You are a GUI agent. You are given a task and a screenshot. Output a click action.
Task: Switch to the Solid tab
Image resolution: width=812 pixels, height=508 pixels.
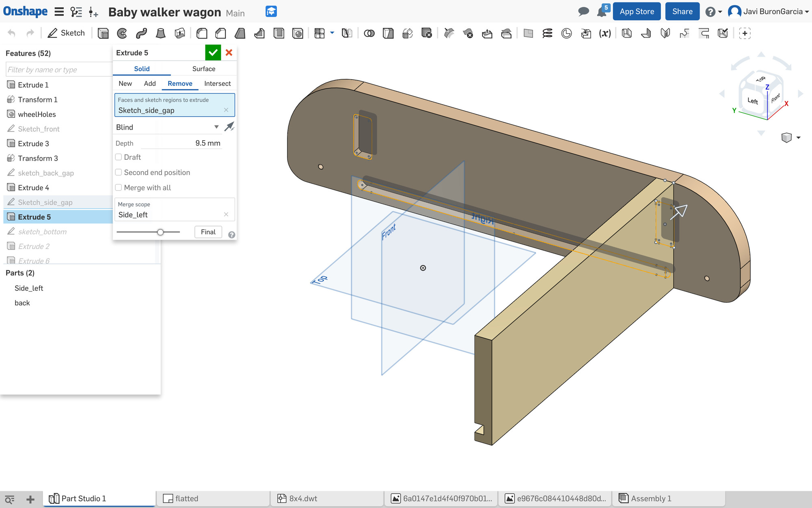pyautogui.click(x=142, y=69)
